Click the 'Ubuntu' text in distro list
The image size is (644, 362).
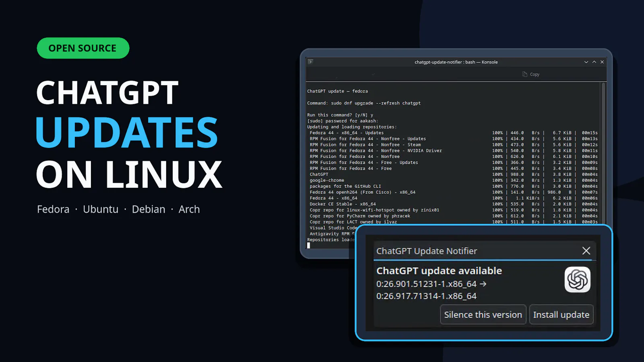coord(101,209)
